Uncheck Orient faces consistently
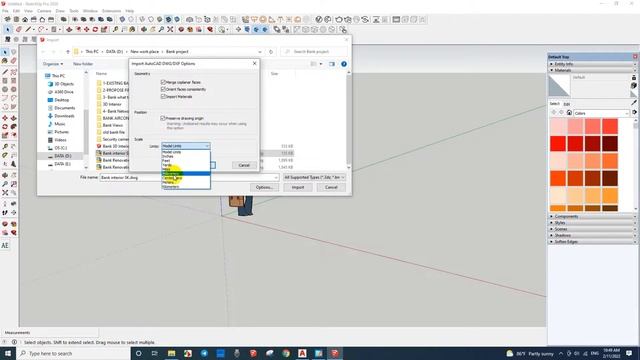This screenshot has width=640, height=360. (x=163, y=89)
